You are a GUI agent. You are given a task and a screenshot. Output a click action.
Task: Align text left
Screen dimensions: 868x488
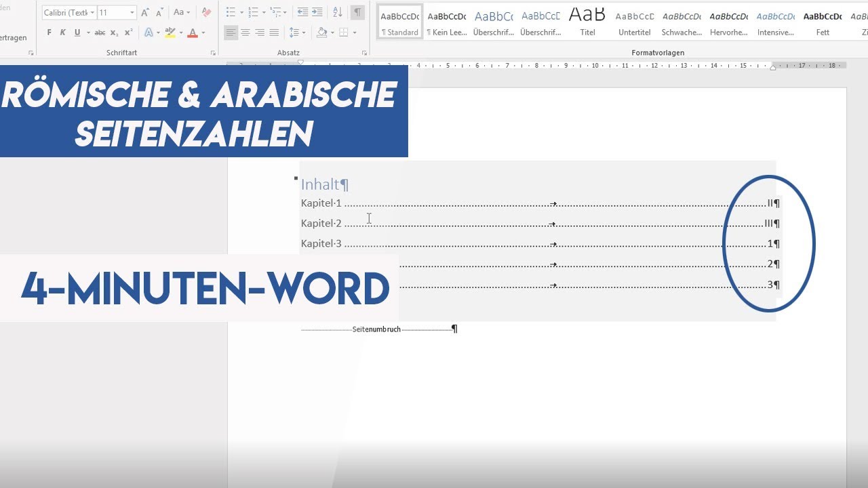click(x=231, y=33)
